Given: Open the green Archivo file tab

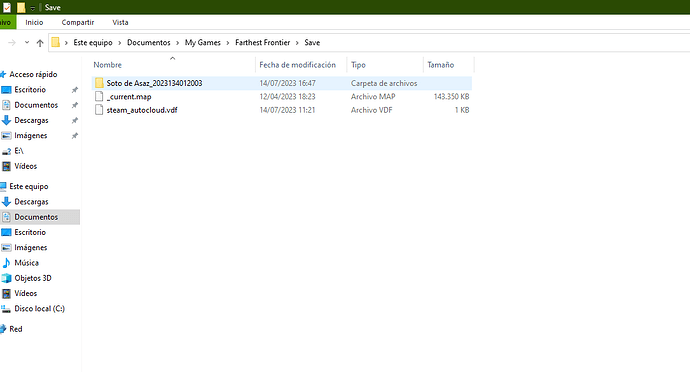Looking at the screenshot, I should coord(7,22).
